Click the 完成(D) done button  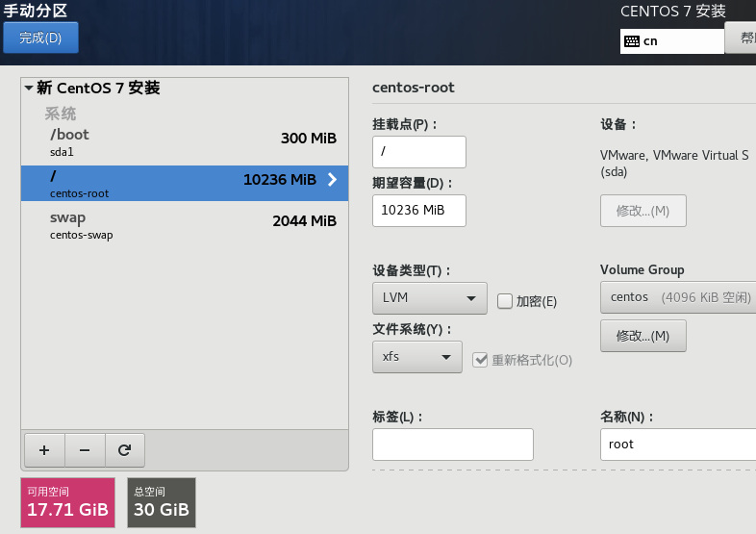click(x=40, y=38)
